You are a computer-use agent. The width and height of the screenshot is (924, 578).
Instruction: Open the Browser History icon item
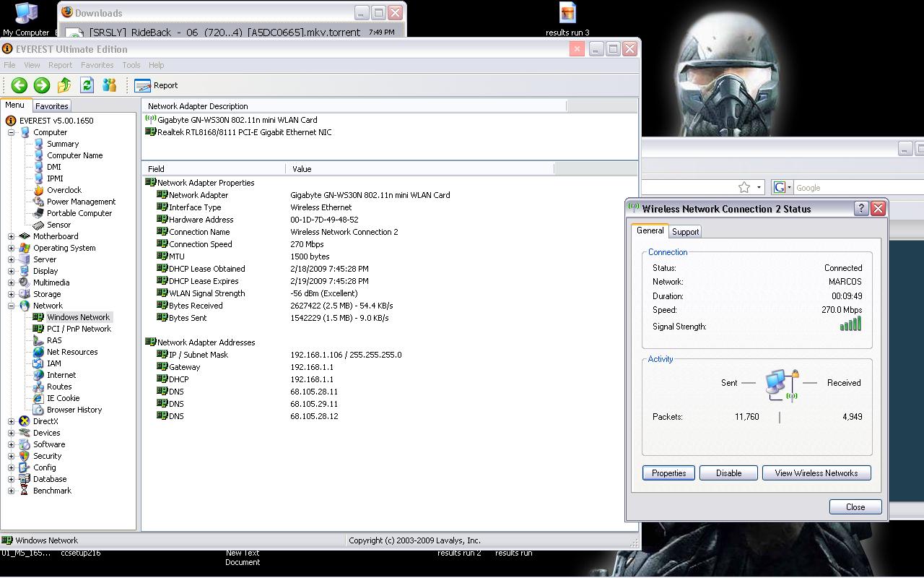(39, 410)
